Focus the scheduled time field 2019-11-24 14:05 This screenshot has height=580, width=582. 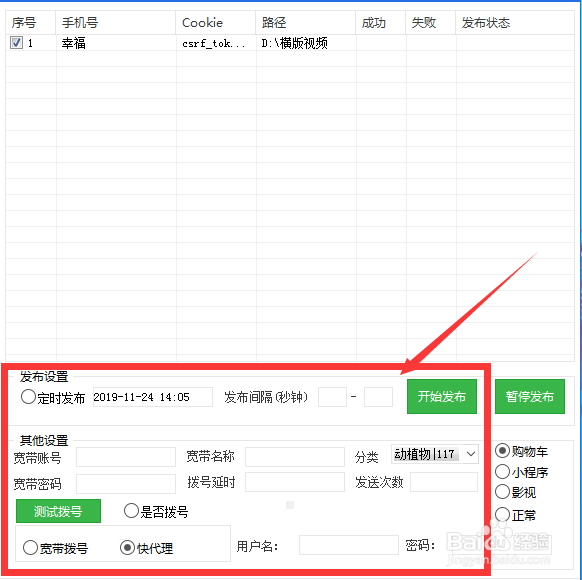pos(153,397)
